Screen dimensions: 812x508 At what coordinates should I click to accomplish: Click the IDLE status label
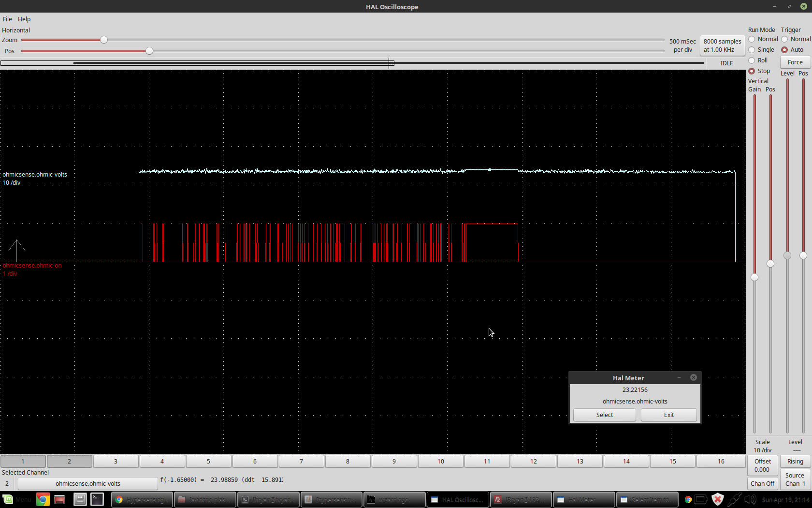click(x=726, y=63)
